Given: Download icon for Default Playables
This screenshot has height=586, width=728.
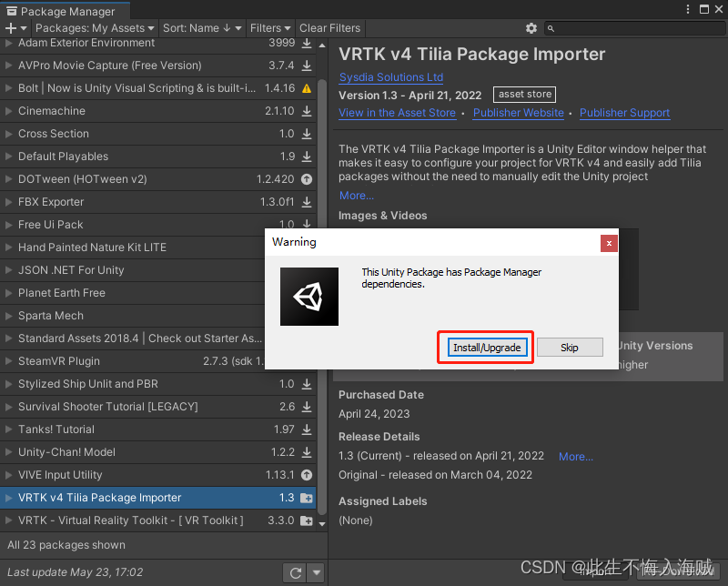Looking at the screenshot, I should (x=307, y=157).
